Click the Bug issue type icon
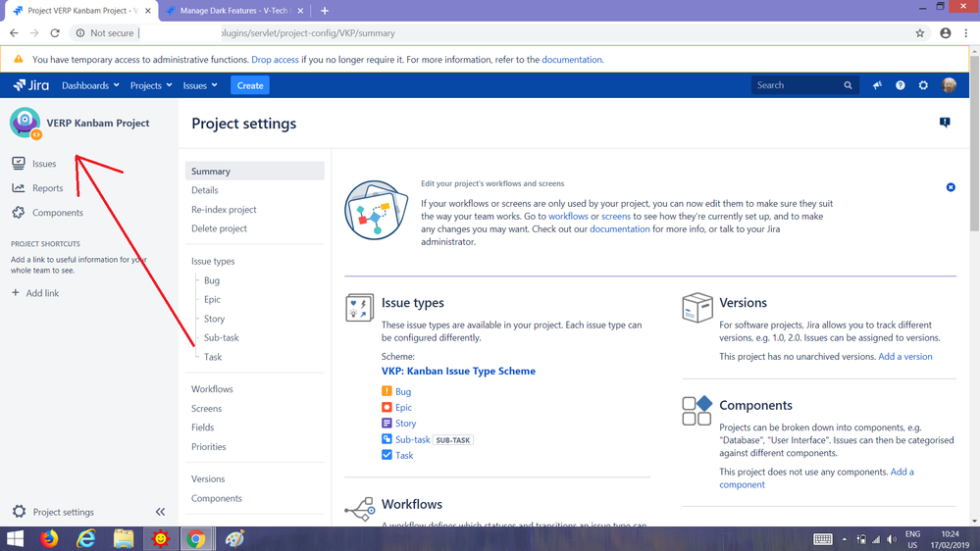The height and width of the screenshot is (551, 980). pyautogui.click(x=387, y=391)
